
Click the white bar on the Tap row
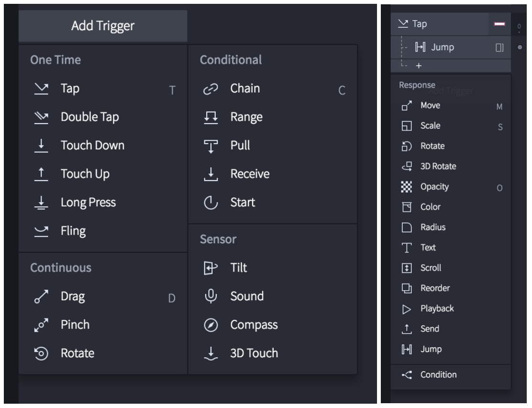pos(500,23)
